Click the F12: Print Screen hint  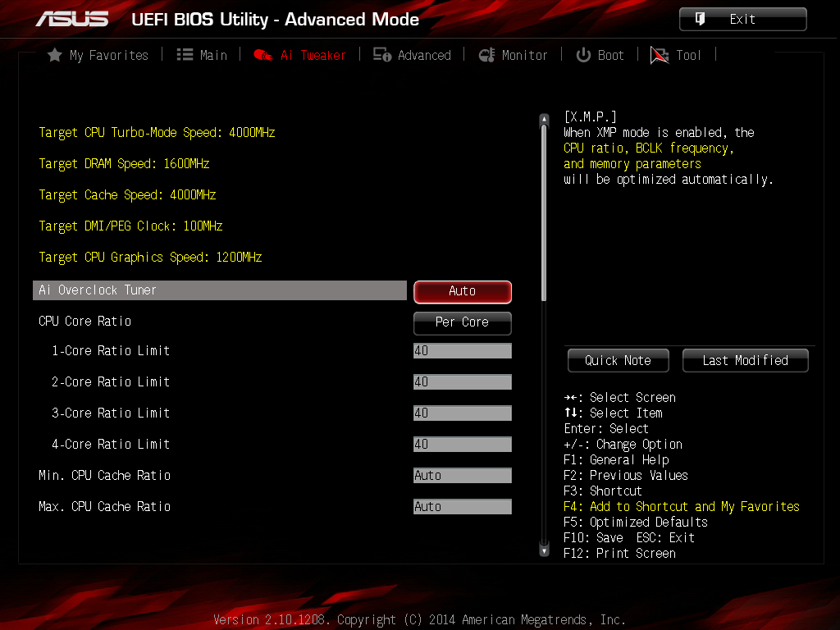click(x=619, y=554)
